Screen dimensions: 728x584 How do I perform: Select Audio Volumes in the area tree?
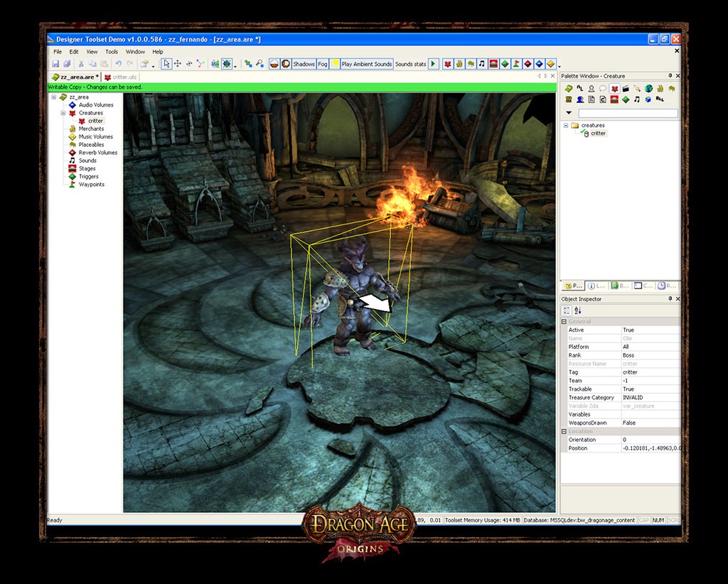(x=96, y=105)
